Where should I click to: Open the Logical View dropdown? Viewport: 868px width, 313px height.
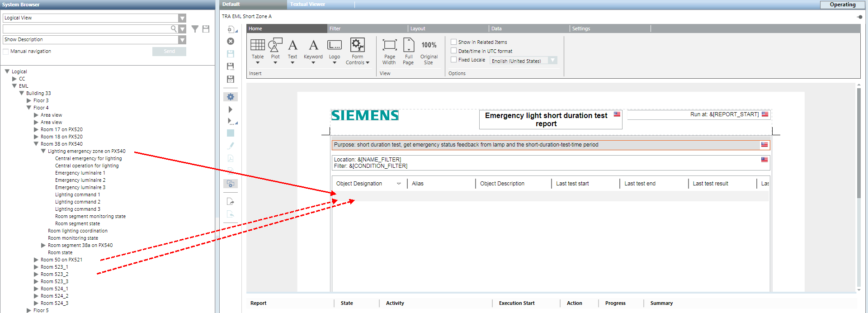tap(182, 18)
